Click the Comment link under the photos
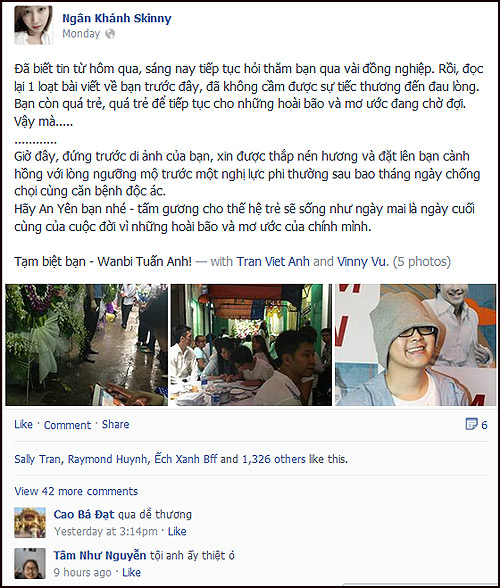The width and height of the screenshot is (500, 588). 67,425
